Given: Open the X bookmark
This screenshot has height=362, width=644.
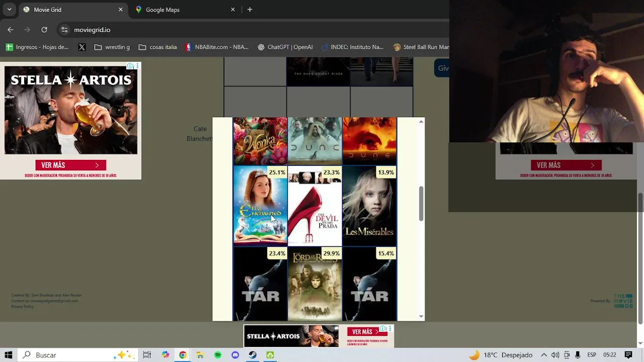Looking at the screenshot, I should 82,47.
